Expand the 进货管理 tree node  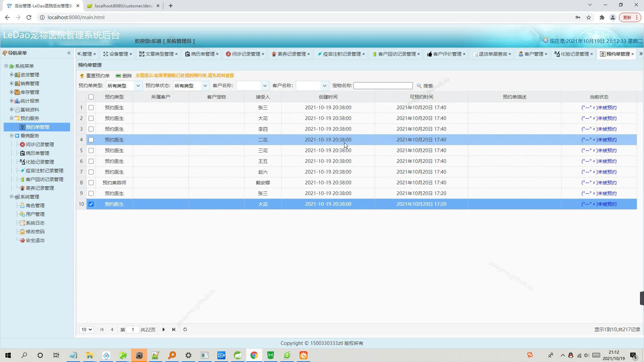tap(11, 75)
